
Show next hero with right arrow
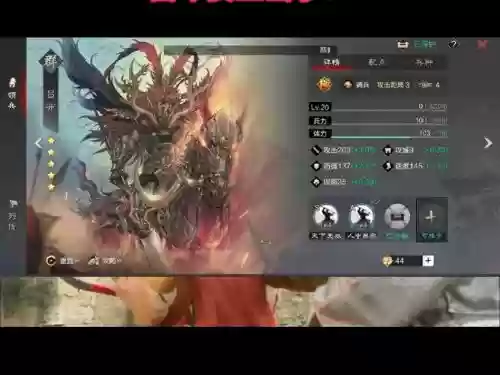tap(488, 143)
